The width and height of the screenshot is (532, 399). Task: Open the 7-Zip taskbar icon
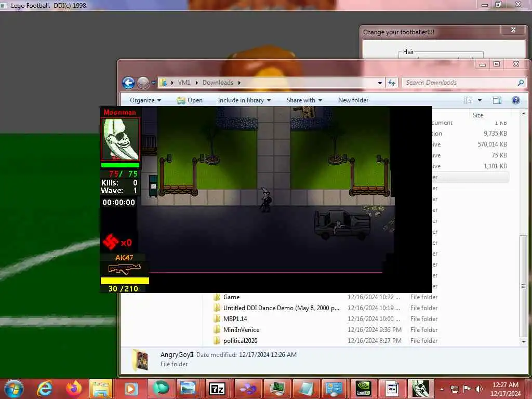(217, 389)
